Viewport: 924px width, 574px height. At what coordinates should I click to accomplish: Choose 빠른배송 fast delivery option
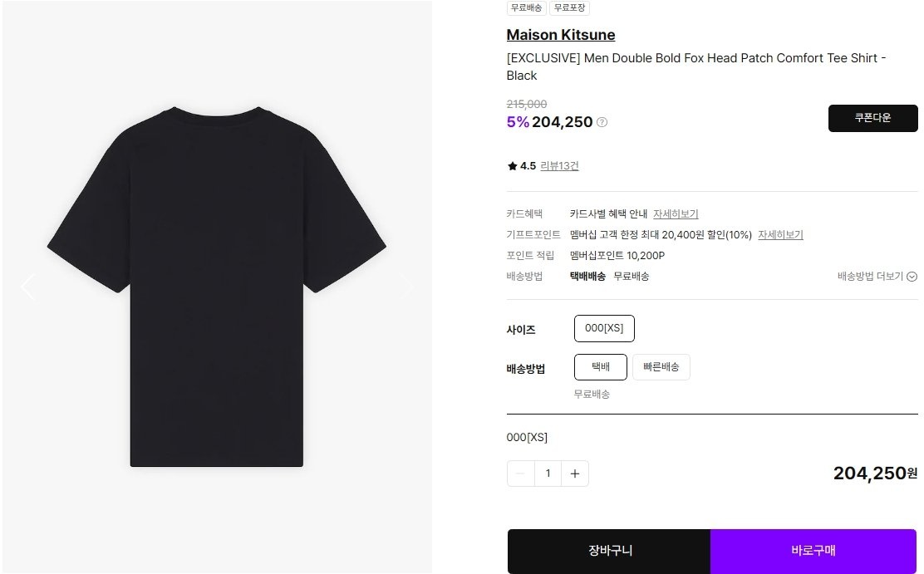click(x=661, y=367)
